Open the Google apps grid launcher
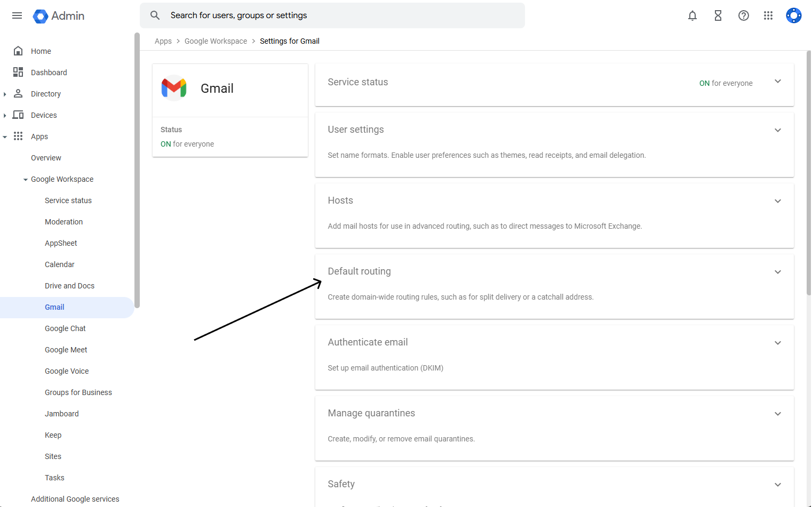Viewport: 812px width, 507px height. (x=768, y=15)
